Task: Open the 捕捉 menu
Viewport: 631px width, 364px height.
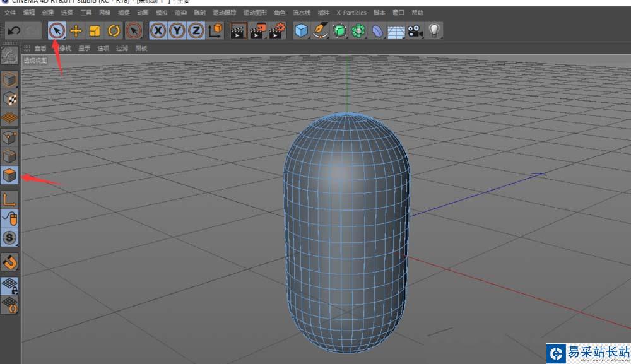Action: 124,13
